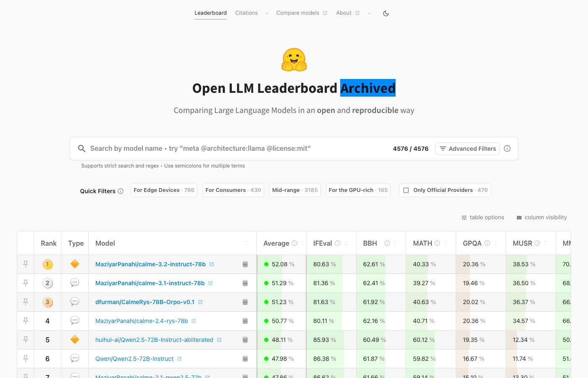Click the MATH column info icon
The image size is (588, 378).
click(x=437, y=243)
